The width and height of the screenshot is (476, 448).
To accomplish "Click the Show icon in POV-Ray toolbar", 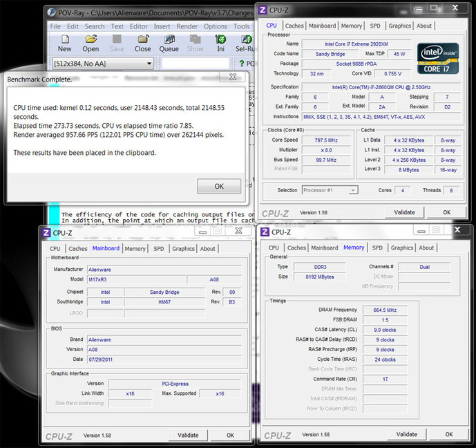I will tap(196, 39).
